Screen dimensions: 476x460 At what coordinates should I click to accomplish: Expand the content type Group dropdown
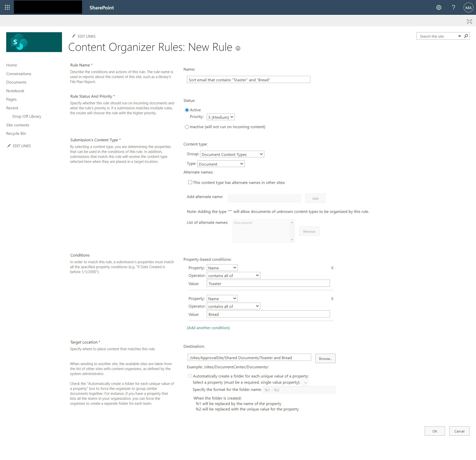tap(232, 154)
